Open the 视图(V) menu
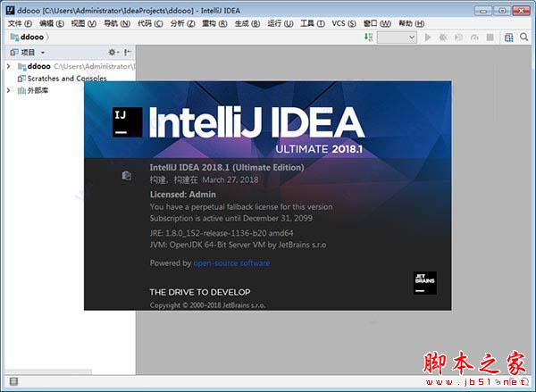536x392 pixels. tap(84, 23)
